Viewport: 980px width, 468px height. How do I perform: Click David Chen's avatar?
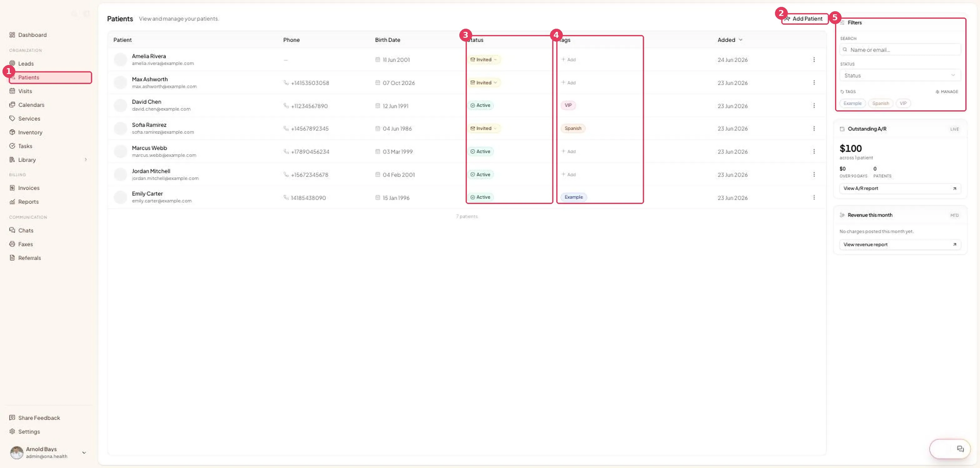[x=120, y=105]
